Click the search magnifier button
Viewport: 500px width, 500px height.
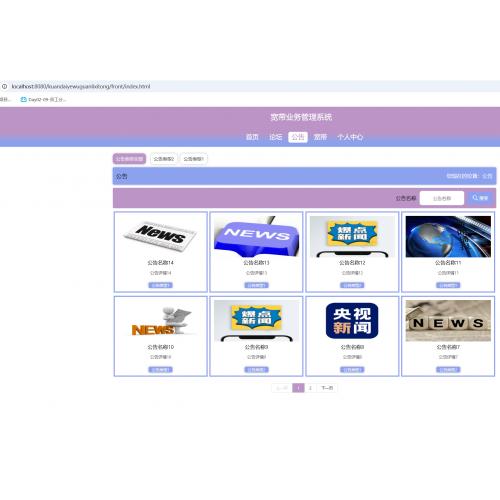point(480,198)
